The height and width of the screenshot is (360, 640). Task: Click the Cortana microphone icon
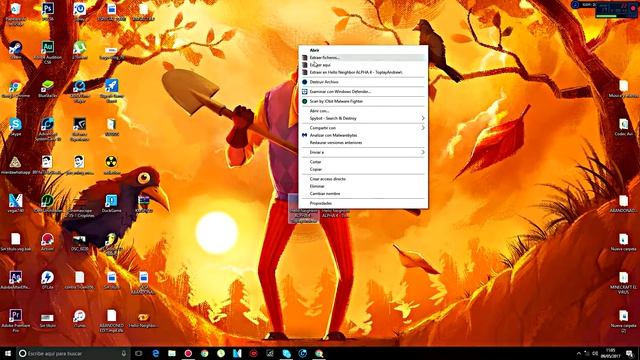click(x=124, y=353)
